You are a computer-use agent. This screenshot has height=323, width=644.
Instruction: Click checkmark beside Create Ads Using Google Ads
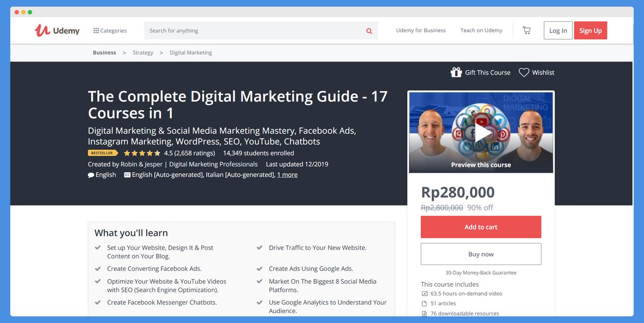click(x=259, y=268)
